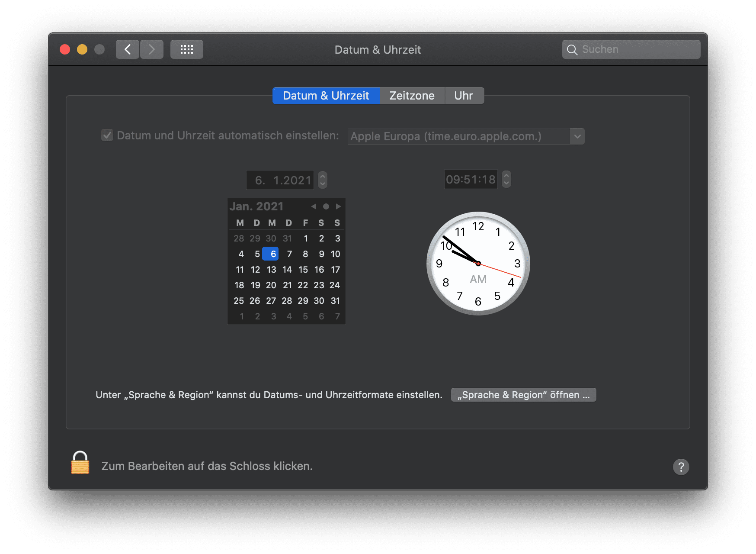This screenshot has height=554, width=756.
Task: Open the Apple Europa time server dropdown
Action: click(577, 136)
